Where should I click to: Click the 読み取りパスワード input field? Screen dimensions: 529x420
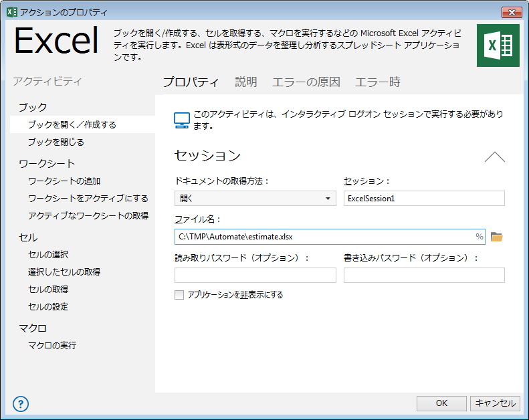[255, 276]
